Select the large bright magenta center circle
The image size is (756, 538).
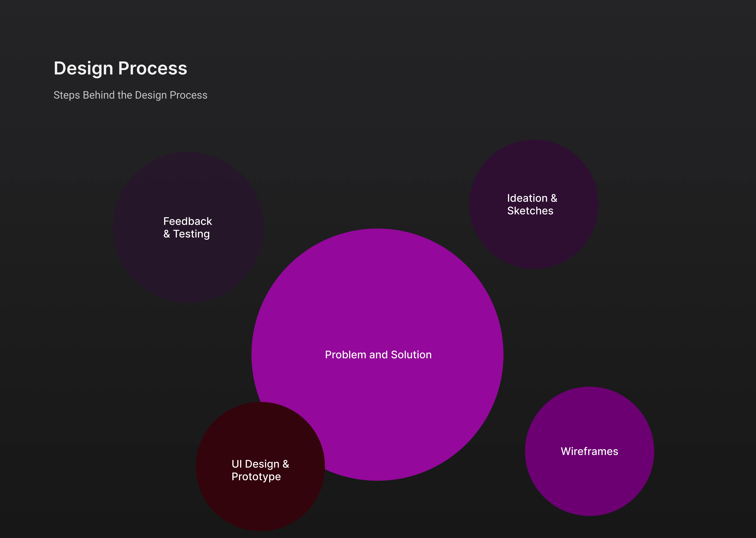tap(377, 298)
